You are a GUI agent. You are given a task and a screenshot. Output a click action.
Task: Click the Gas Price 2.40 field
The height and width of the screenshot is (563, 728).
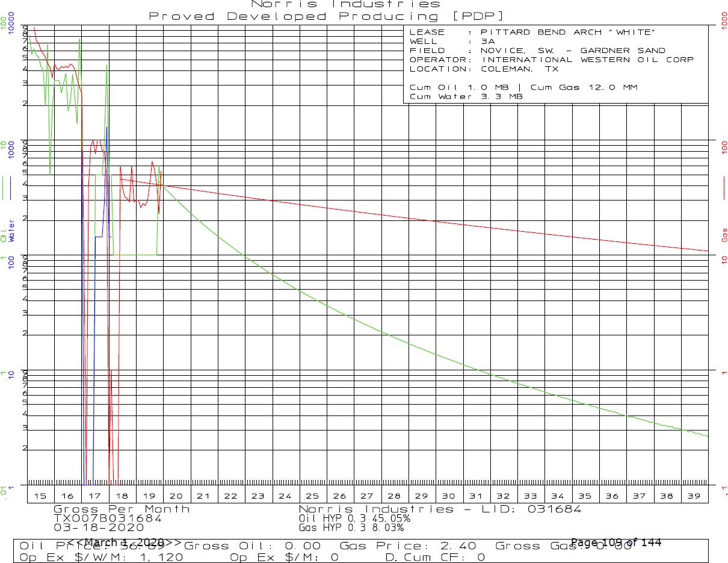pyautogui.click(x=409, y=546)
